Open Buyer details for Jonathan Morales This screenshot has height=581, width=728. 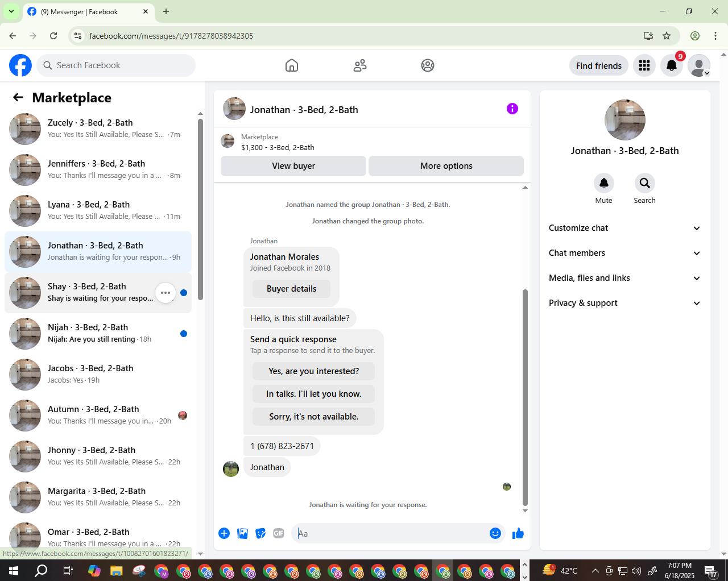(292, 289)
